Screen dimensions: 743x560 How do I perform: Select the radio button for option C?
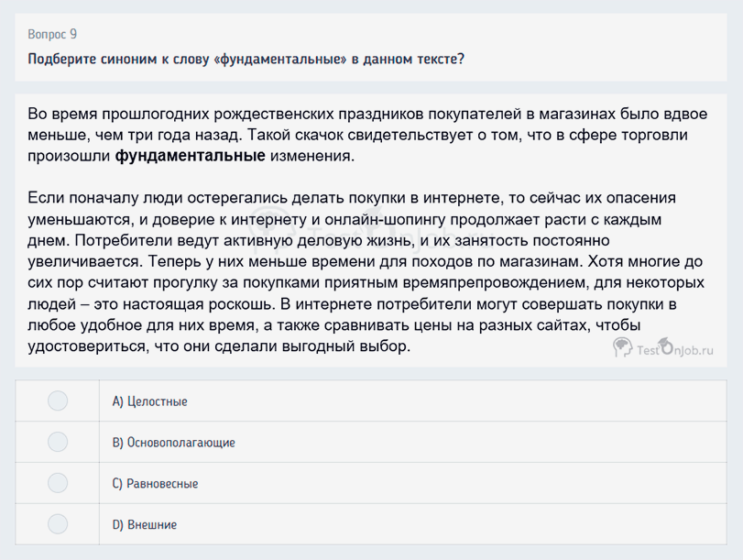[57, 482]
